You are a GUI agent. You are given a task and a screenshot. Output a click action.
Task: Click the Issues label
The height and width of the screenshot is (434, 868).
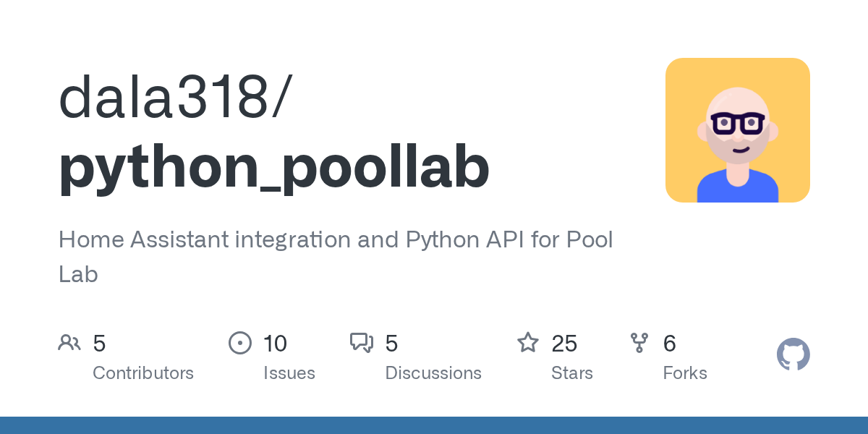tap(289, 373)
